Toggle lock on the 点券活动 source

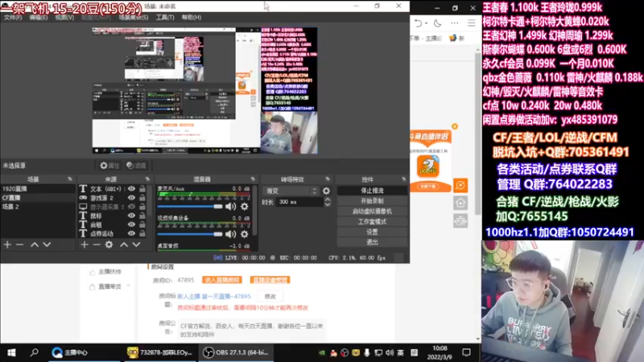(x=142, y=233)
